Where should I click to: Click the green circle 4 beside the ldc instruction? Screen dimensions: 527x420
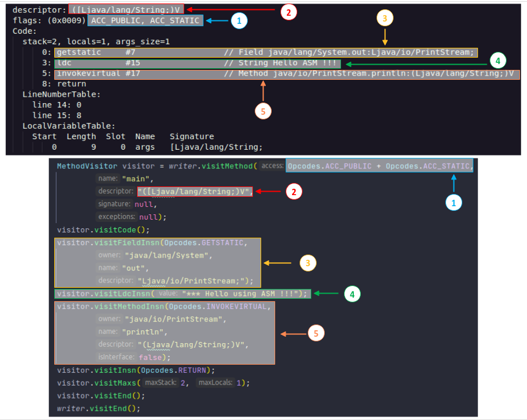[497, 60]
